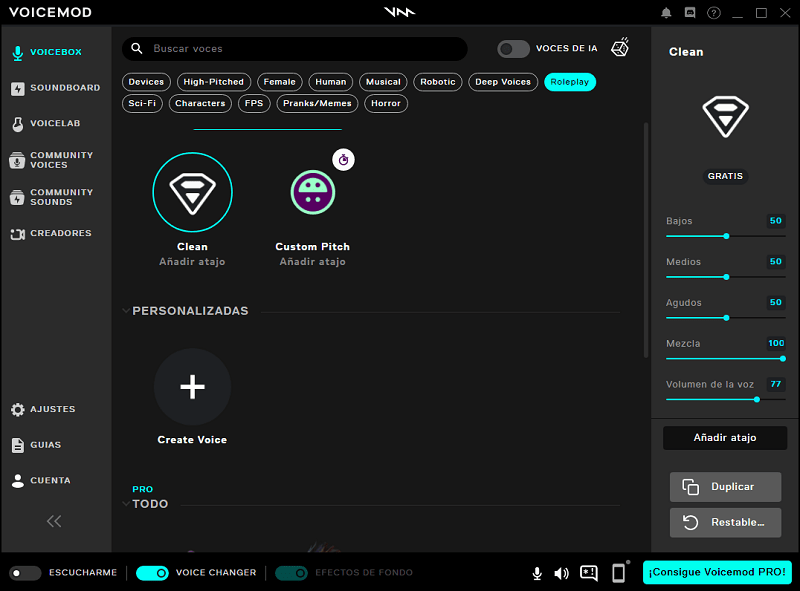Open the Guias section
This screenshot has height=591, width=800.
(36, 445)
